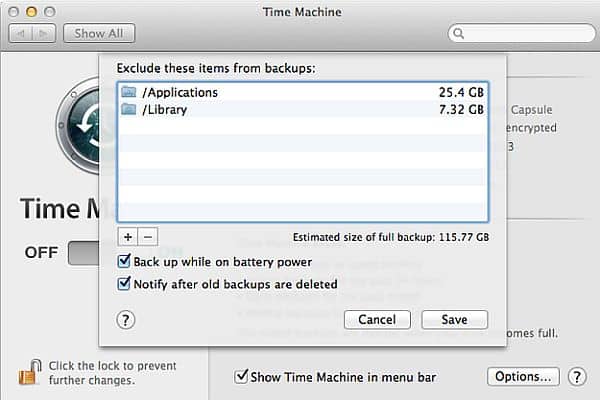Select the /Library row
This screenshot has height=400, width=600.
[x=303, y=109]
